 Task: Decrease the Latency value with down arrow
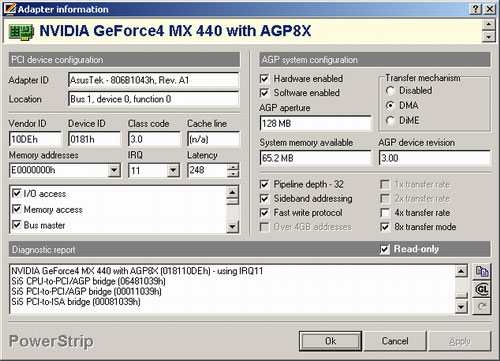coord(233,174)
